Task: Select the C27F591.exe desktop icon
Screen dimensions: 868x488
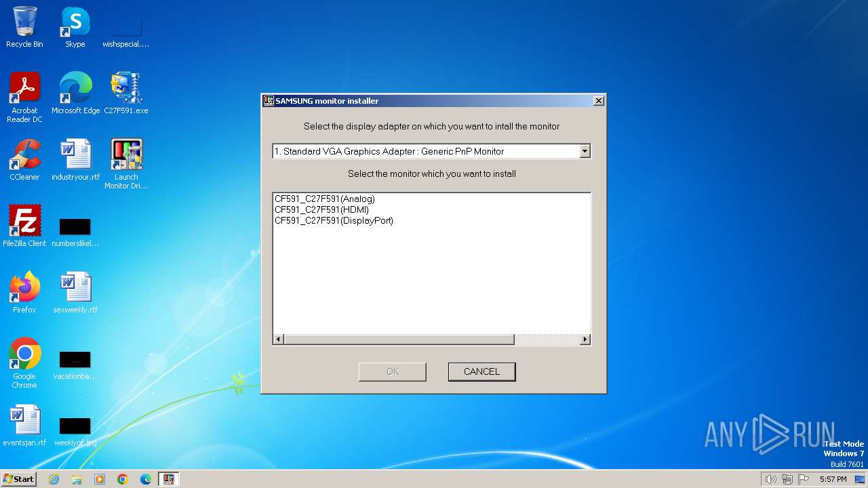Action: (x=126, y=93)
